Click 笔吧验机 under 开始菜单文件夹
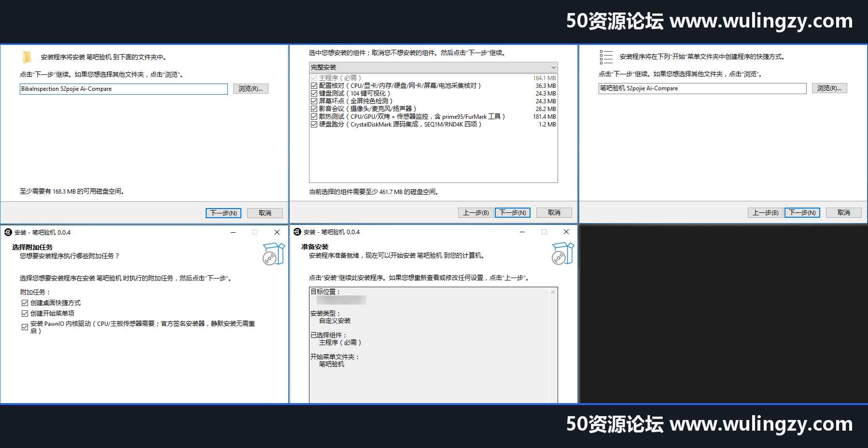 tap(332, 364)
